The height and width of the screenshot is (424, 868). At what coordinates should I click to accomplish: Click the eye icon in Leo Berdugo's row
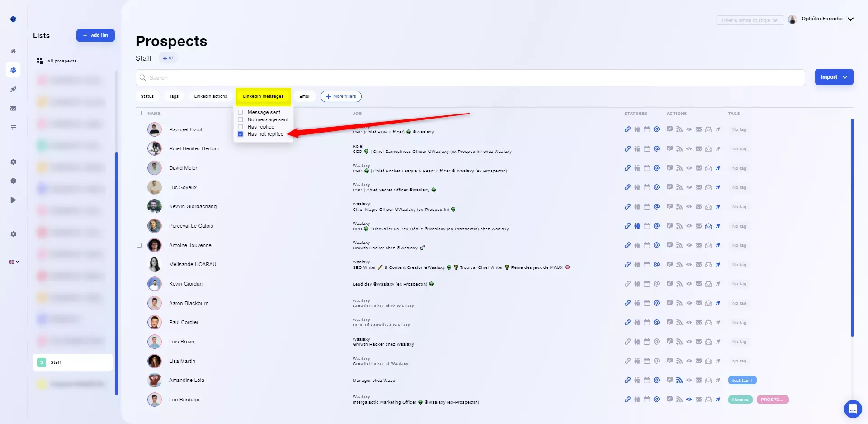(x=689, y=400)
